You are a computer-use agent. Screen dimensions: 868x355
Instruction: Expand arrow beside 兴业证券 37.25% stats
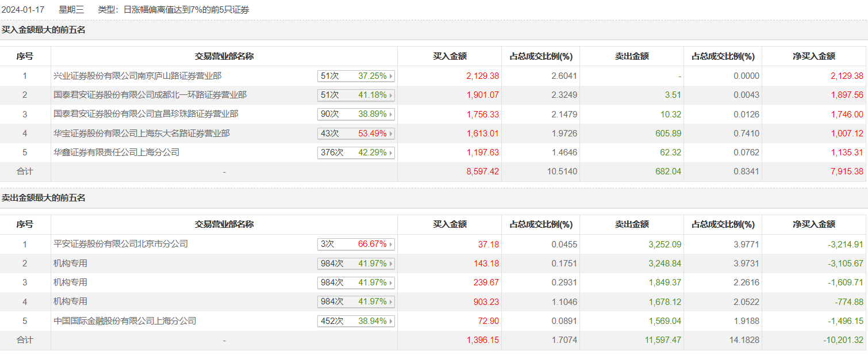point(391,76)
